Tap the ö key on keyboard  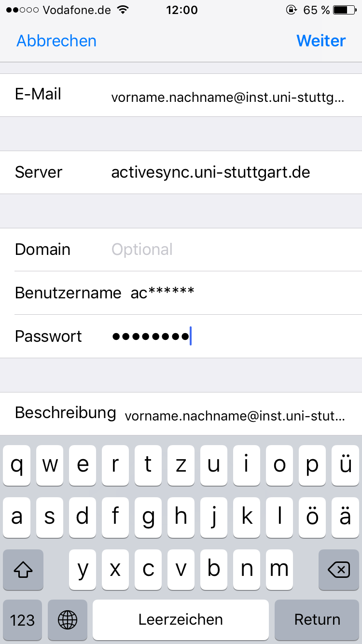pos(312,518)
